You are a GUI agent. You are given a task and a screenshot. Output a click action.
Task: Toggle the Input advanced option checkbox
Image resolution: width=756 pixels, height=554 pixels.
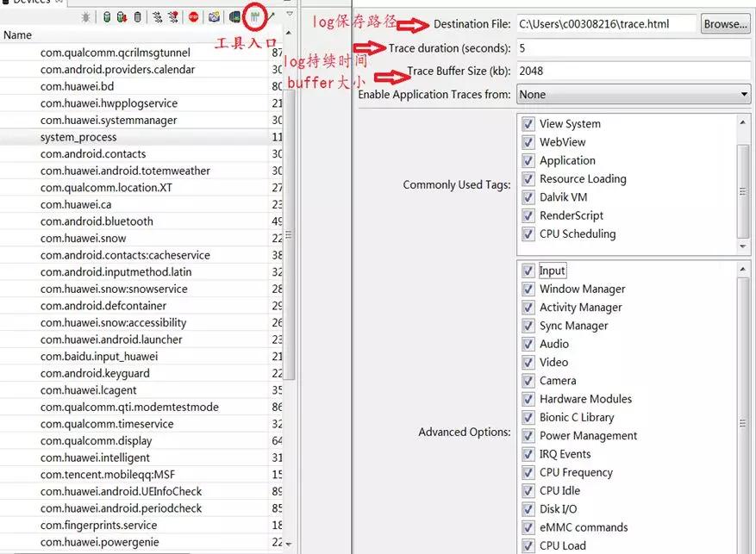click(x=528, y=271)
